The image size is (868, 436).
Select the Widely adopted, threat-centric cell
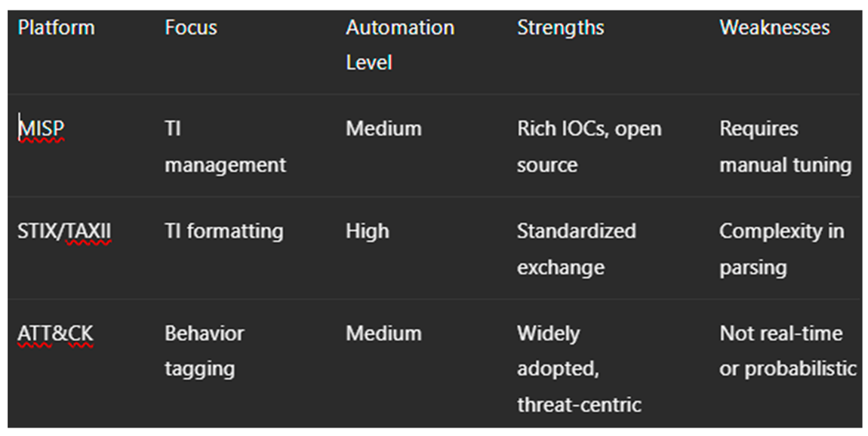pos(579,369)
